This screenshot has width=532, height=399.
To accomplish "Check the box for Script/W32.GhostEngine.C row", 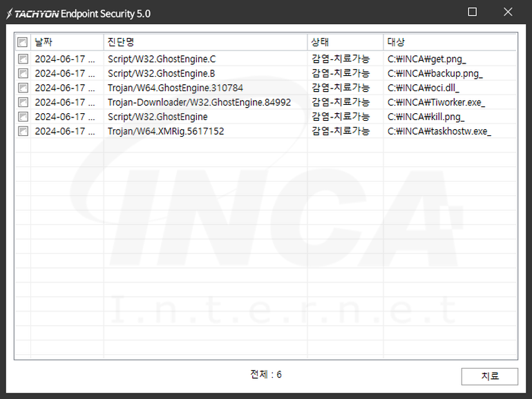I will click(x=23, y=59).
